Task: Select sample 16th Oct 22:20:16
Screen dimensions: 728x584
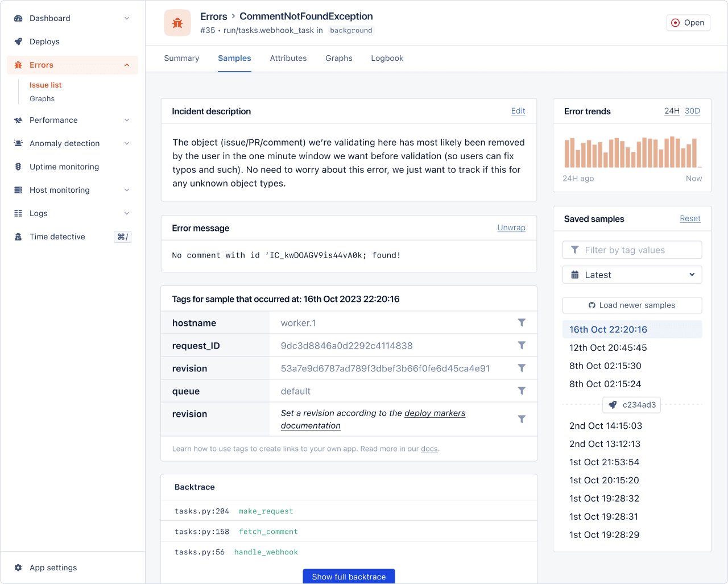Action: tap(632, 329)
